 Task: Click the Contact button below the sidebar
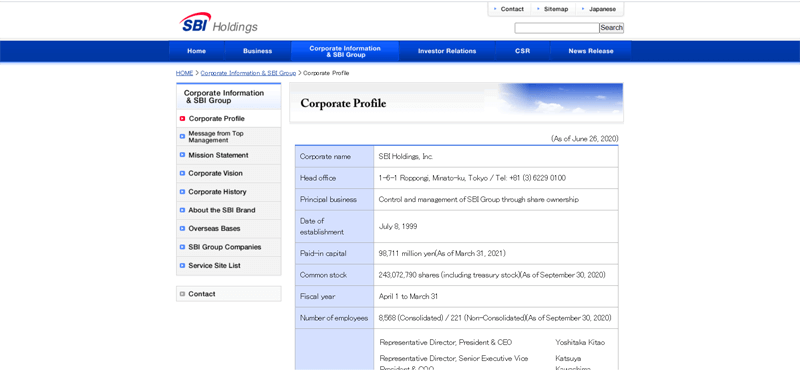tap(229, 294)
